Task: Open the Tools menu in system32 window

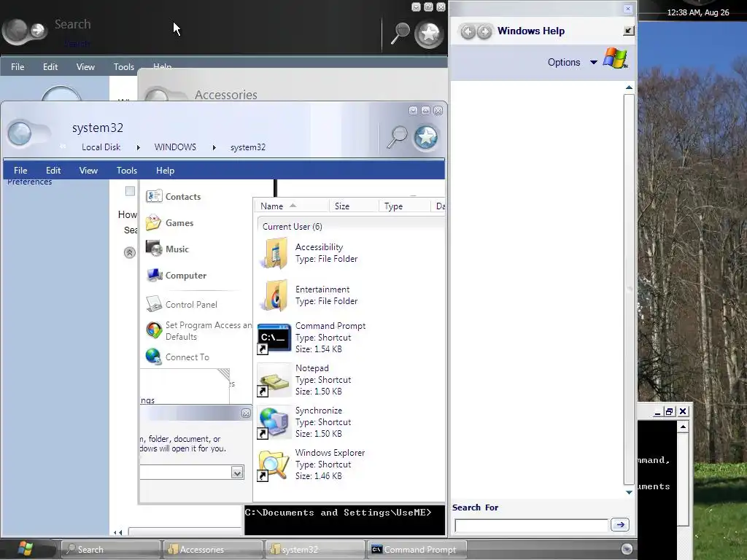Action: pos(127,171)
